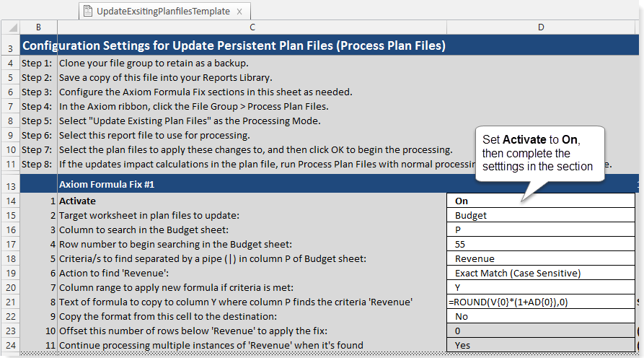Image resolution: width=644 pixels, height=358 pixels.
Task: Toggle the copy format cell showing No
Action: 541,316
